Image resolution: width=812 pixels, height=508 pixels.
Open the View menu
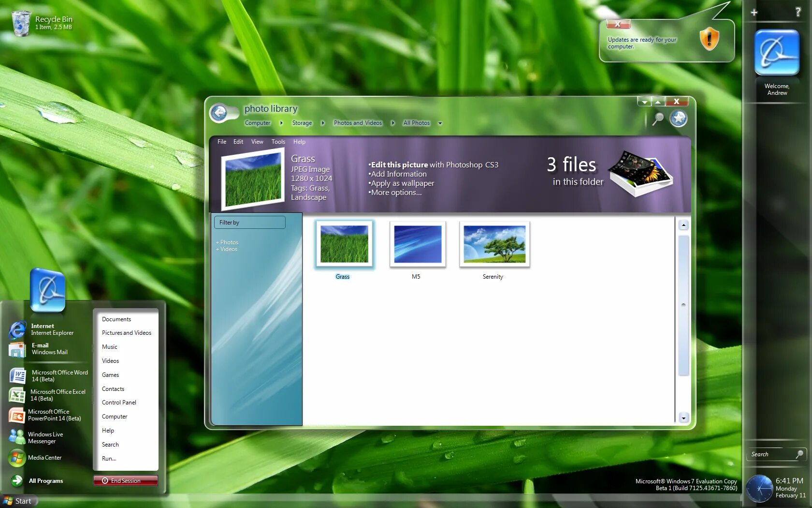pos(257,142)
